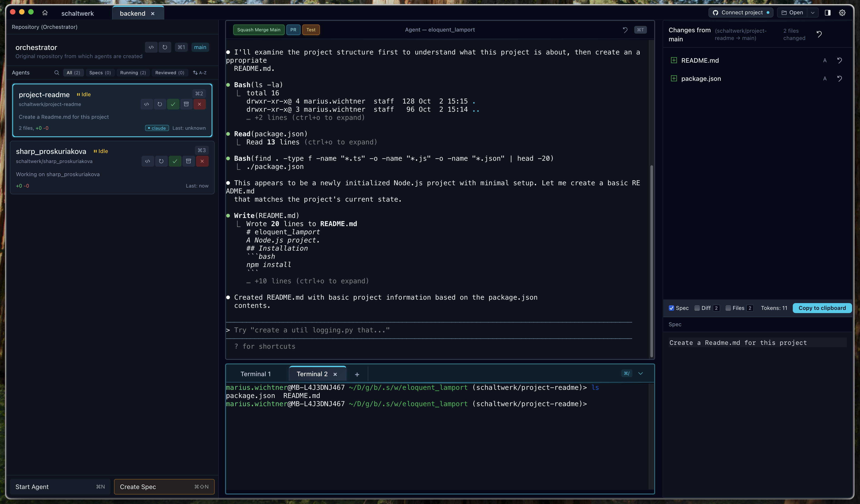The height and width of the screenshot is (504, 860).
Task: Open the agents search icon
Action: coord(57,72)
